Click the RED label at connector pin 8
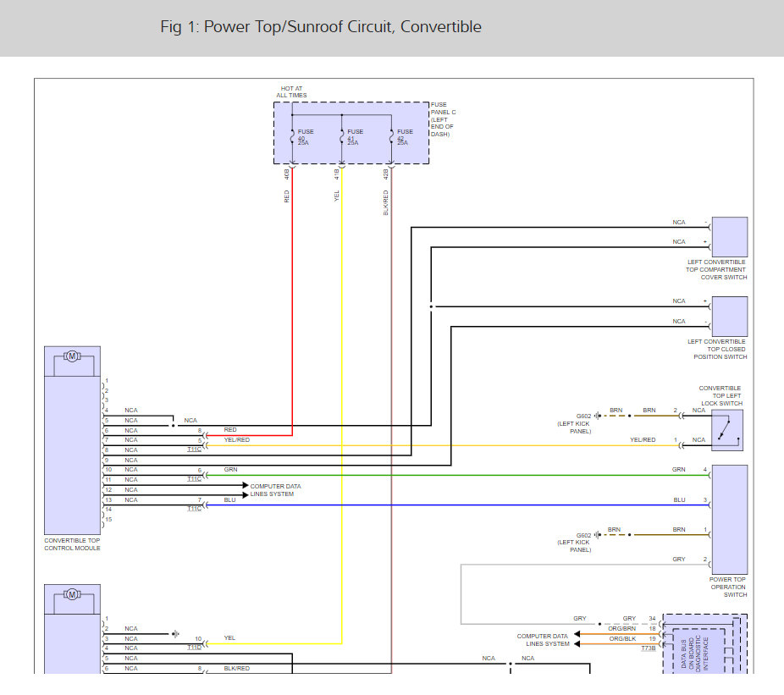 (x=230, y=429)
